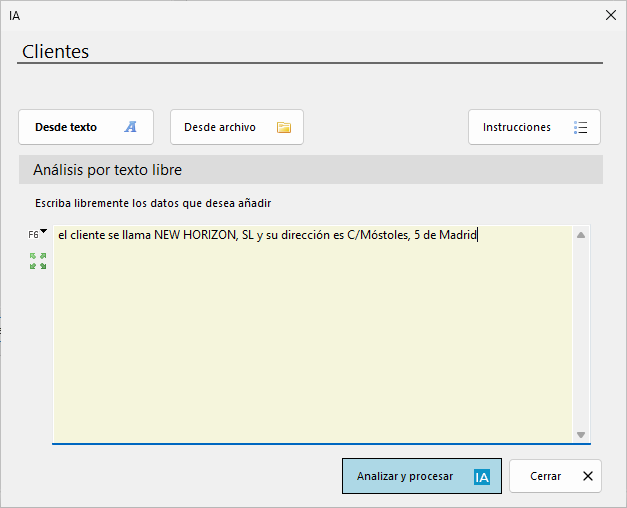Switch to Desde archivo mode
Image resolution: width=627 pixels, height=508 pixels.
[x=237, y=127]
